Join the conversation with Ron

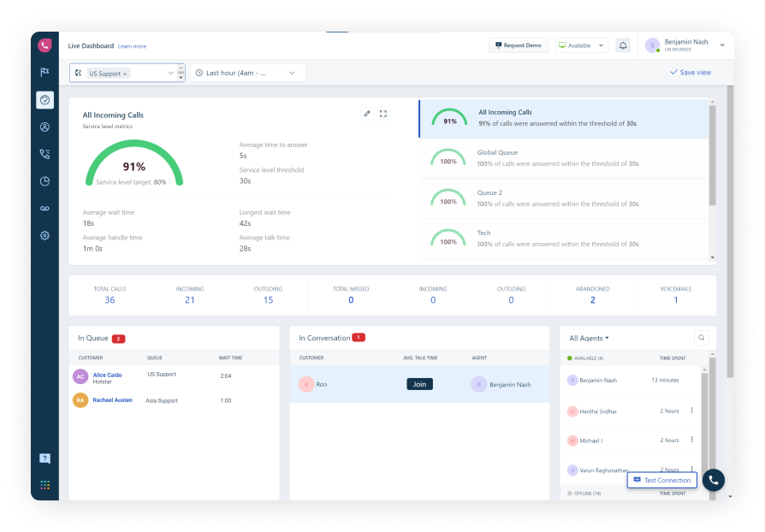(418, 384)
